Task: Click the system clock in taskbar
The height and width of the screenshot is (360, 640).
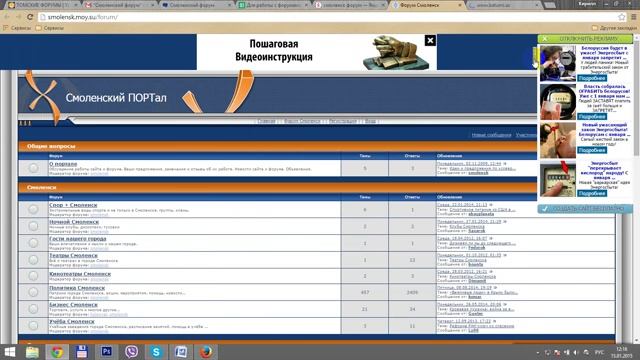Action: point(622,352)
